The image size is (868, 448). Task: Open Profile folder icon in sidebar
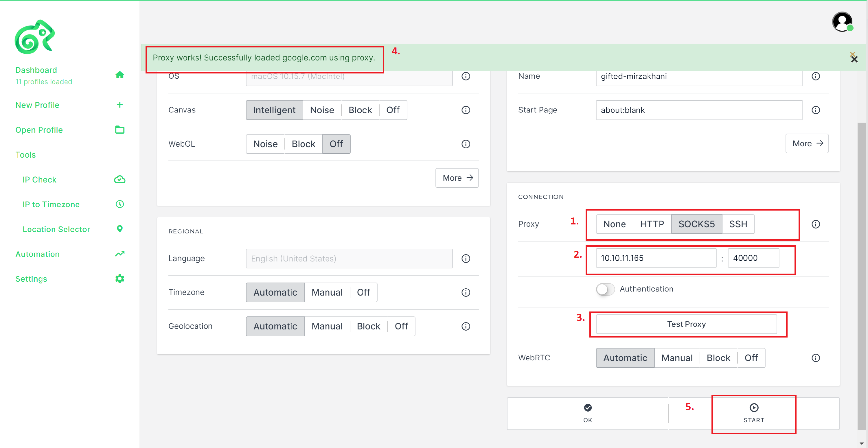click(119, 130)
